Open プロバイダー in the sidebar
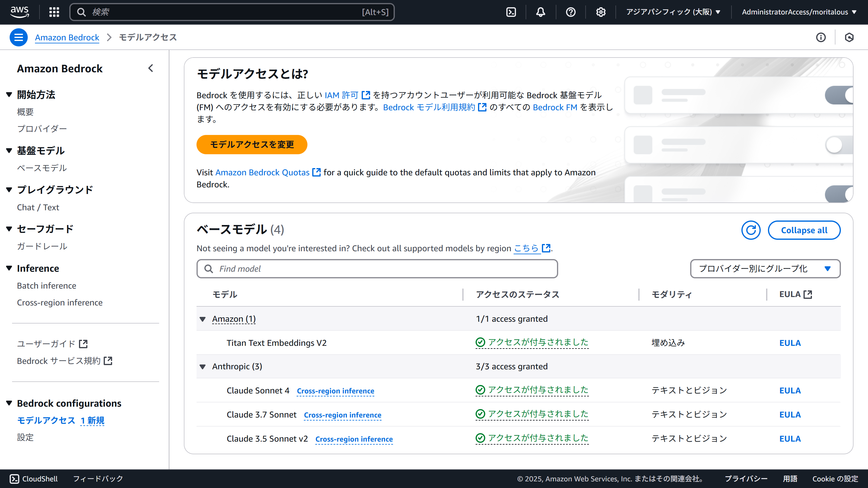 pyautogui.click(x=42, y=129)
